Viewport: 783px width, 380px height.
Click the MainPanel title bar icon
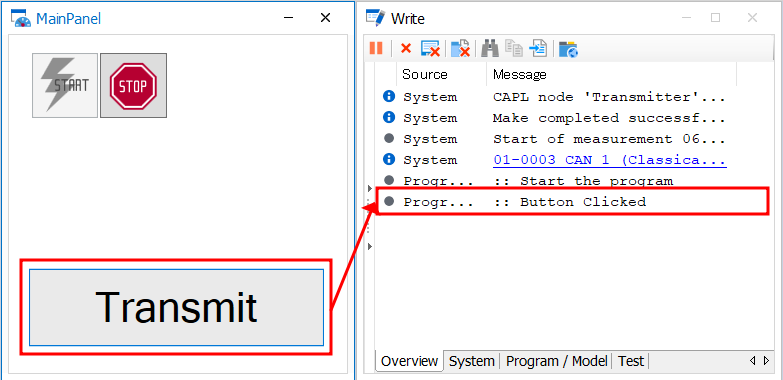20,18
